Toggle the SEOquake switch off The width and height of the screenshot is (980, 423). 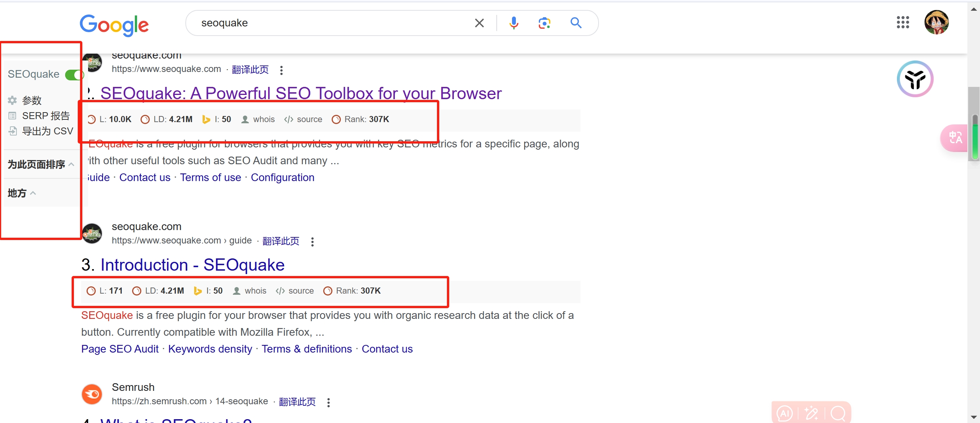74,75
